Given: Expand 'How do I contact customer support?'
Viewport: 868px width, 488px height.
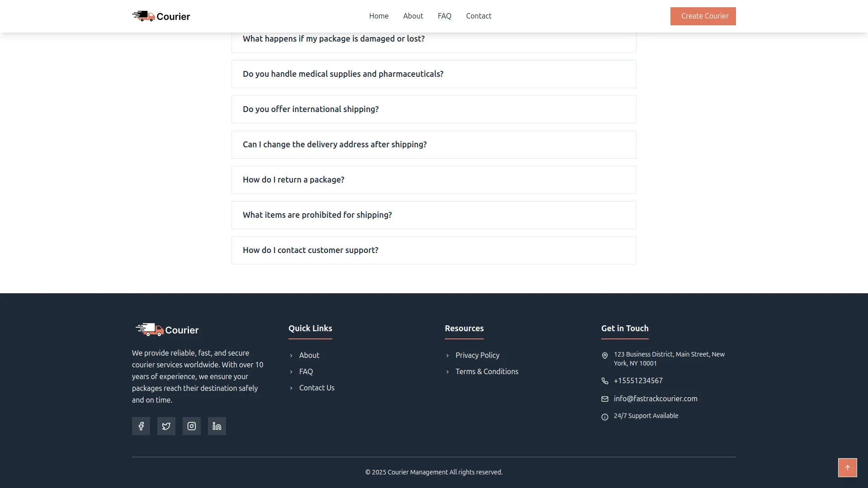Looking at the screenshot, I should pyautogui.click(x=434, y=250).
